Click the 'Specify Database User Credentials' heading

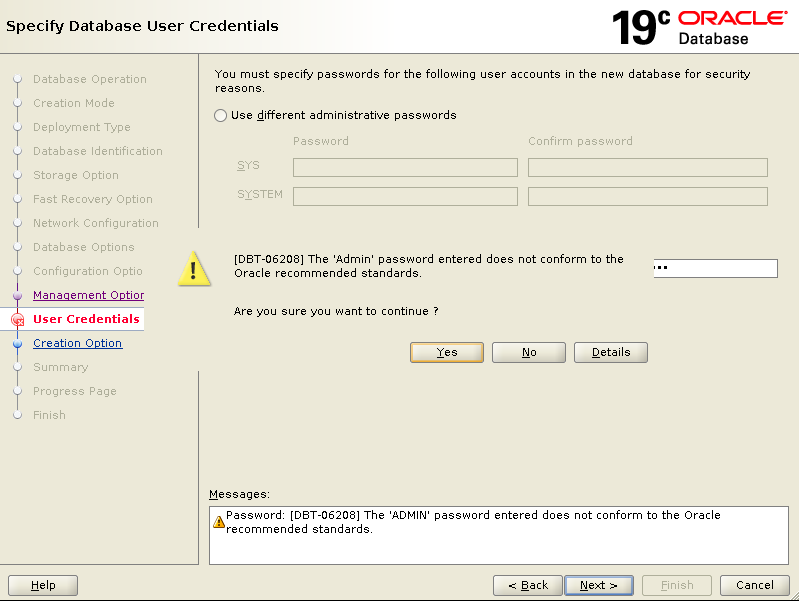pyautogui.click(x=142, y=26)
